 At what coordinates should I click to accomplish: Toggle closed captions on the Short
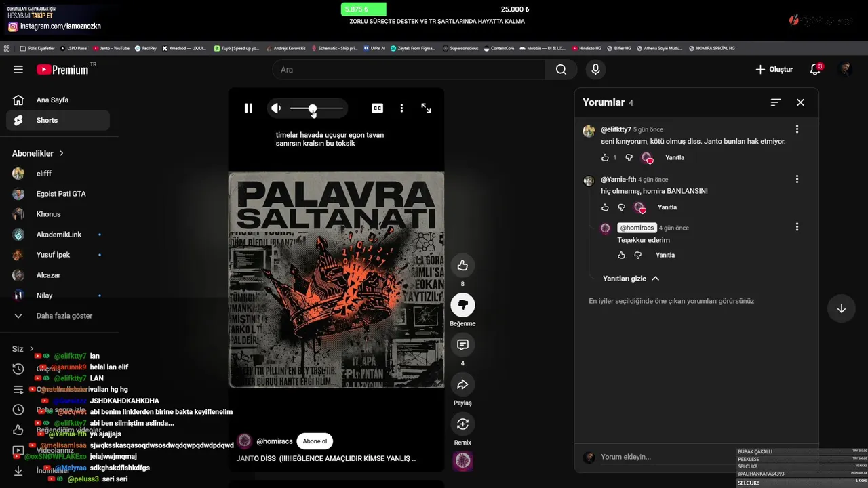377,108
